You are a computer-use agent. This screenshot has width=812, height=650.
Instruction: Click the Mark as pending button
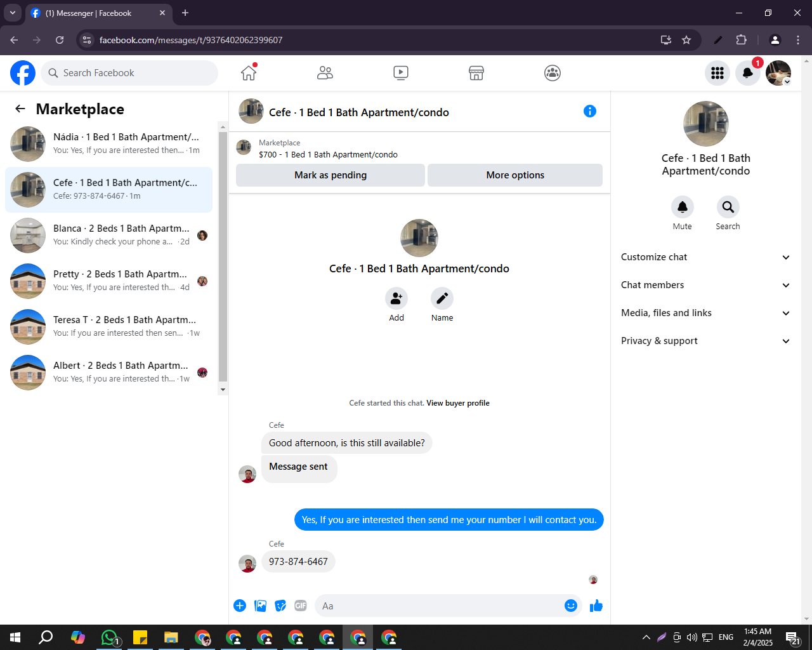(x=331, y=175)
